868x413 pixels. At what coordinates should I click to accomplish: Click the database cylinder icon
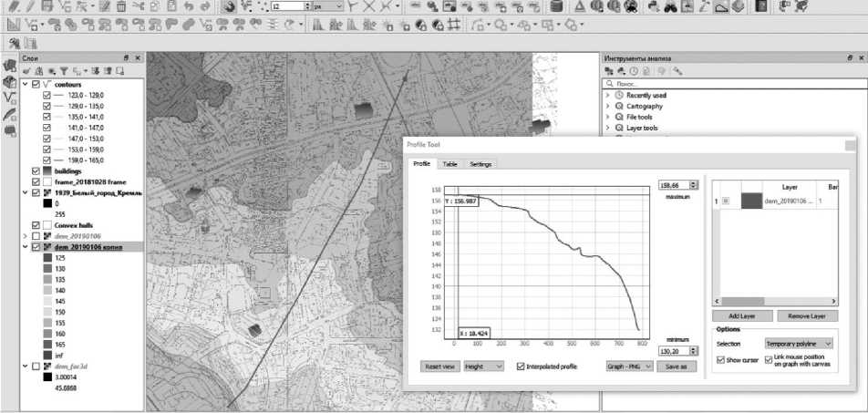click(x=557, y=6)
